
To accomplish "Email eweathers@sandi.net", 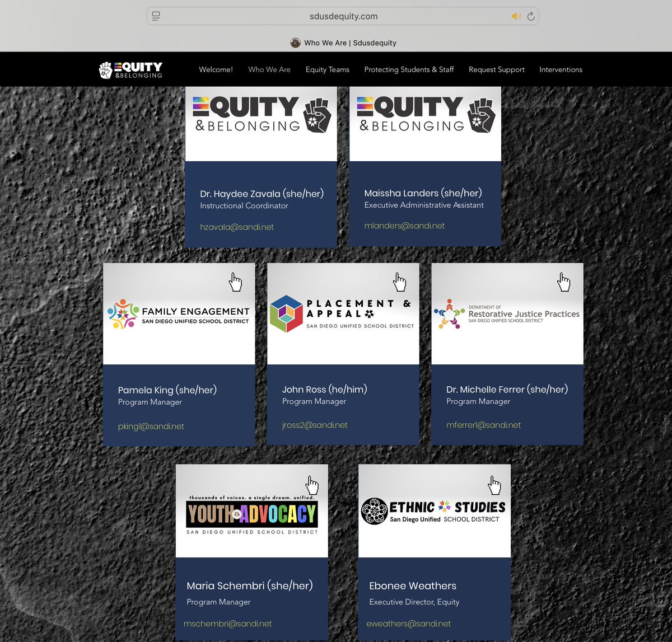I will pos(409,624).
